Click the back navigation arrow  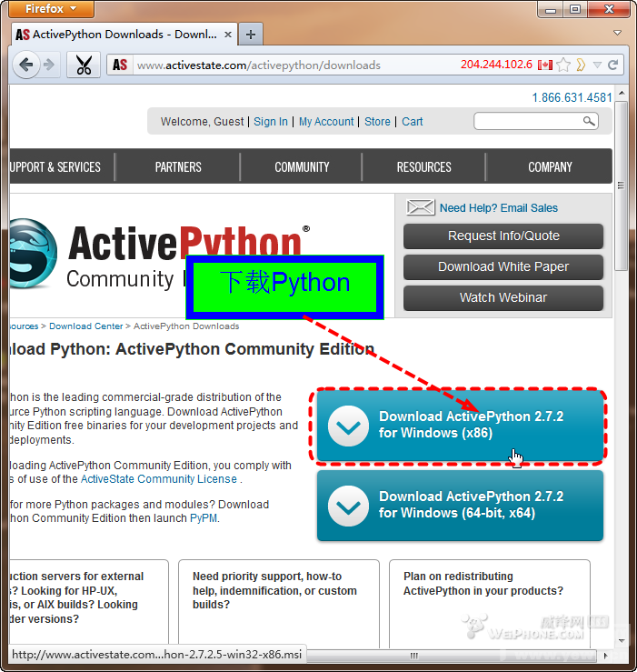click(25, 65)
